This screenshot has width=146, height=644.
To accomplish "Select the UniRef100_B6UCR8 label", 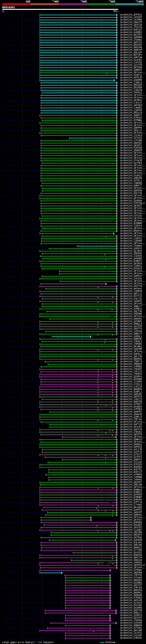I will coord(131,47).
